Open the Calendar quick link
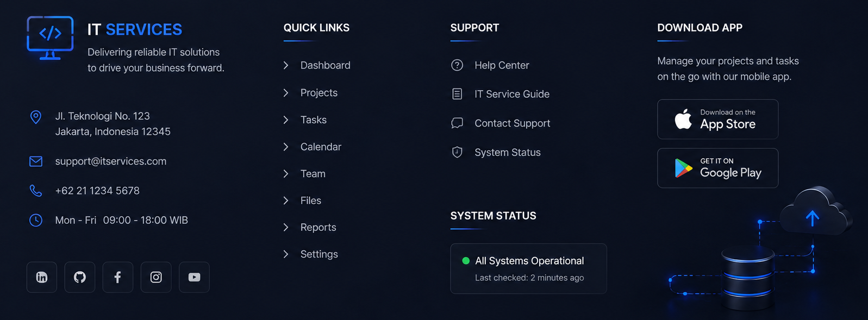Screen dimensions: 868x320 tap(321, 147)
